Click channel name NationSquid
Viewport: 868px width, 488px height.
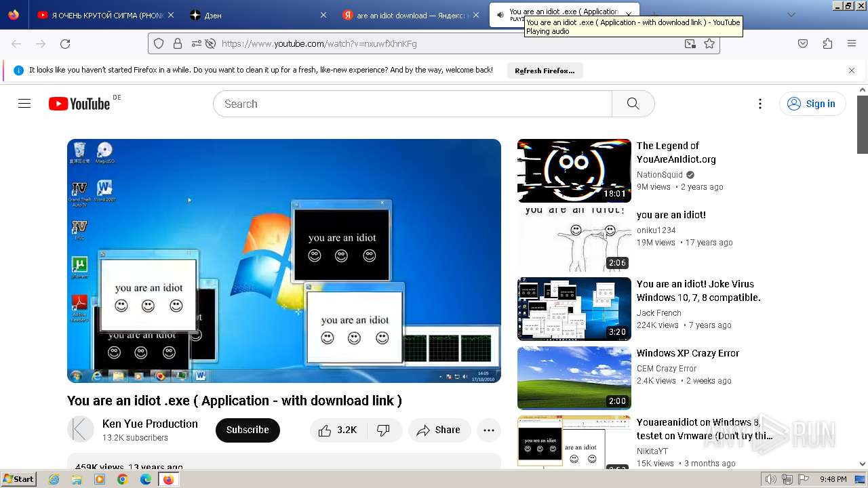click(660, 174)
